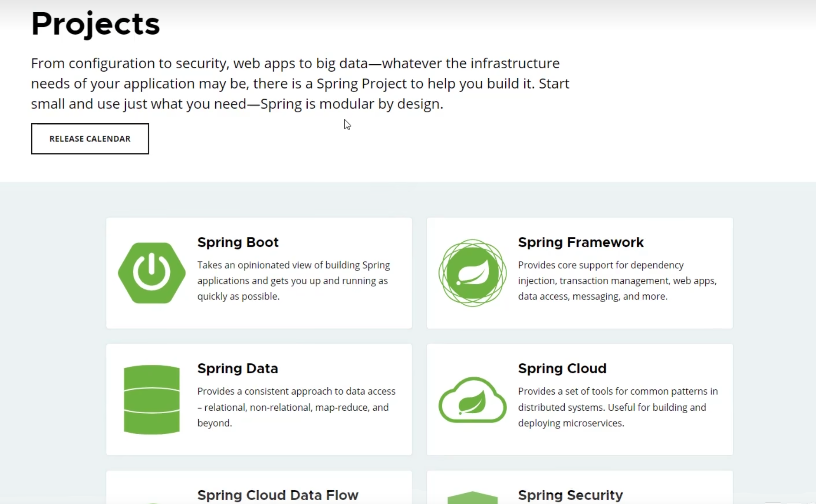The height and width of the screenshot is (504, 816).
Task: Click the Spring Cloud leaf cloud icon
Action: tap(472, 399)
